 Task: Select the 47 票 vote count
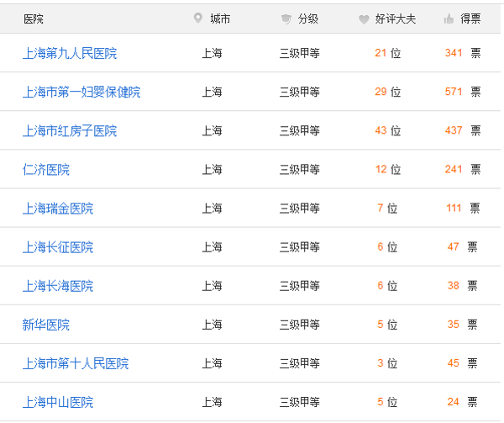463,247
